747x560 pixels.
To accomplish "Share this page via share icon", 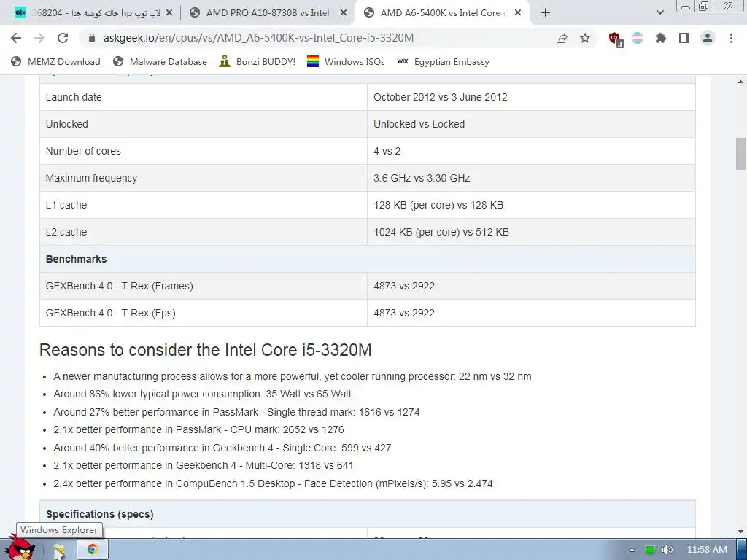I will click(562, 38).
